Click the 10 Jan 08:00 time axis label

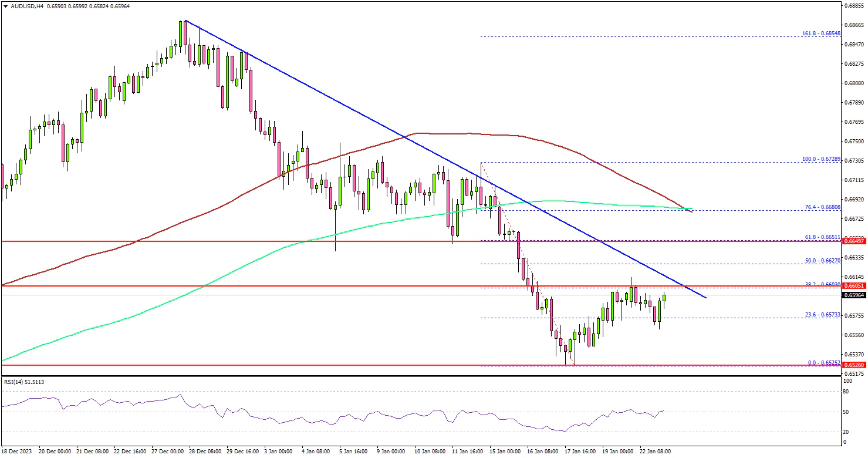pyautogui.click(x=430, y=452)
